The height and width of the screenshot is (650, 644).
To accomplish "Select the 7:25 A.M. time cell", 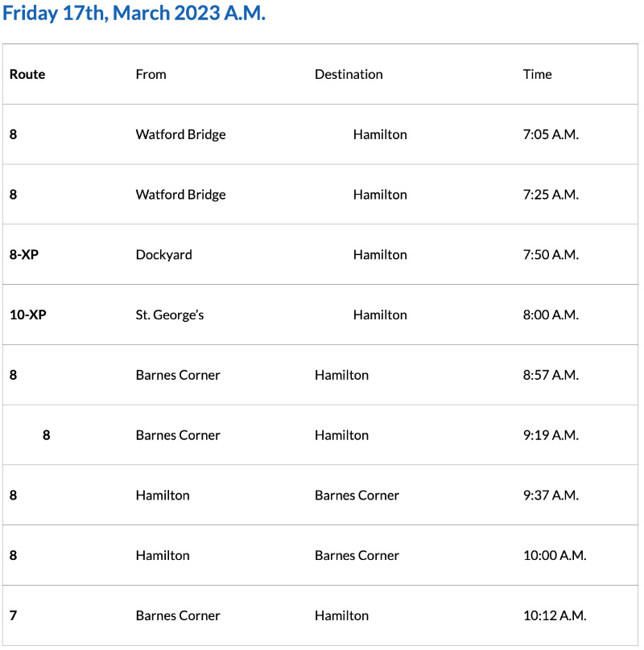I will click(551, 195).
